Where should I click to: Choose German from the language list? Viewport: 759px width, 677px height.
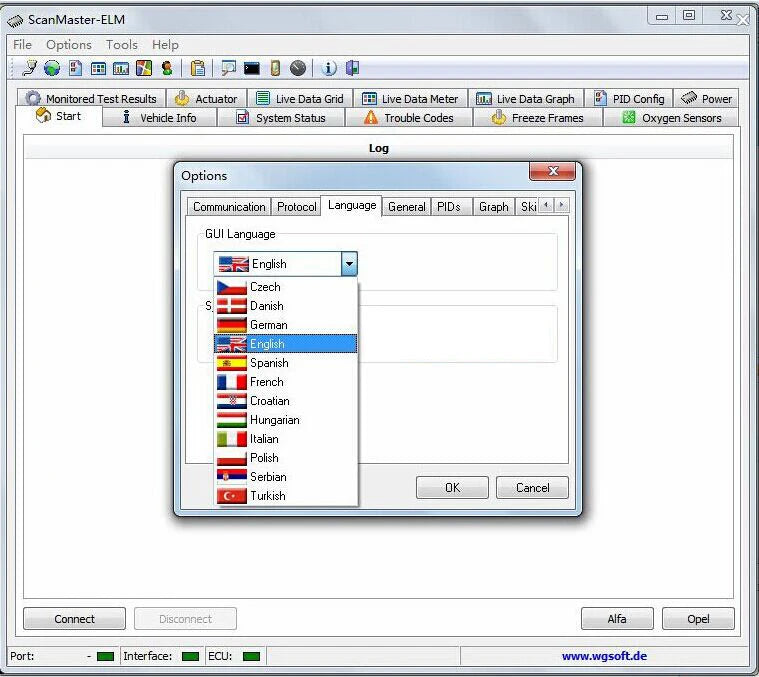(268, 325)
